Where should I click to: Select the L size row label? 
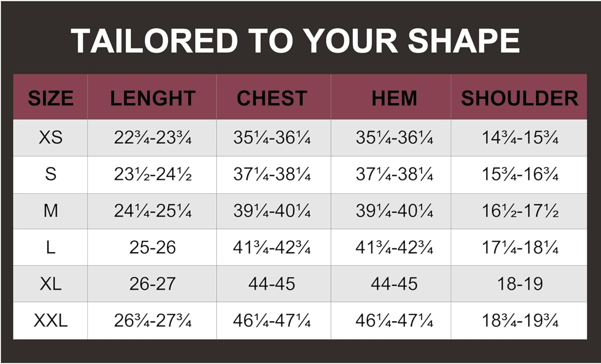click(50, 247)
